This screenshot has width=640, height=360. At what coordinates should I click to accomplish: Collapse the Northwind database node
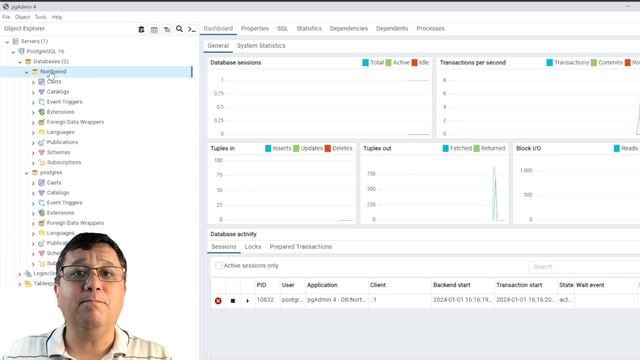coord(27,72)
